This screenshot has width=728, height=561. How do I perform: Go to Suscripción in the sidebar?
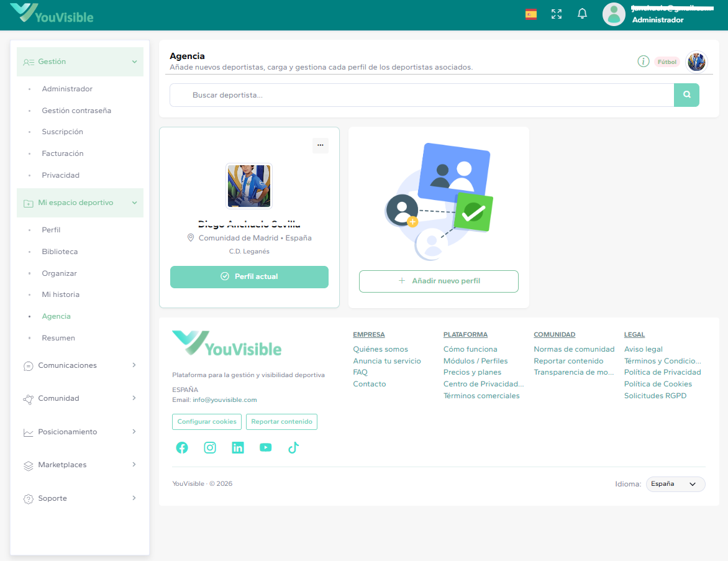pos(62,132)
